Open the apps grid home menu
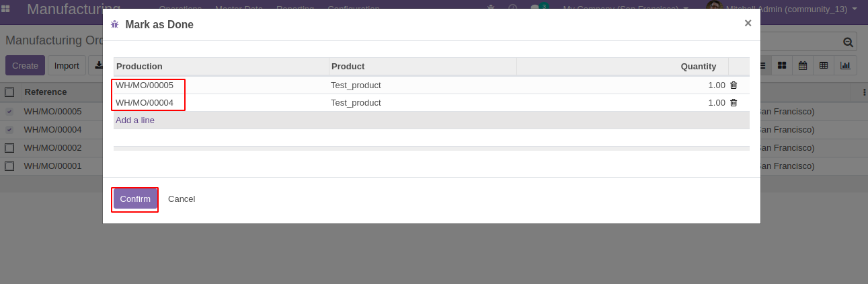 pos(6,9)
